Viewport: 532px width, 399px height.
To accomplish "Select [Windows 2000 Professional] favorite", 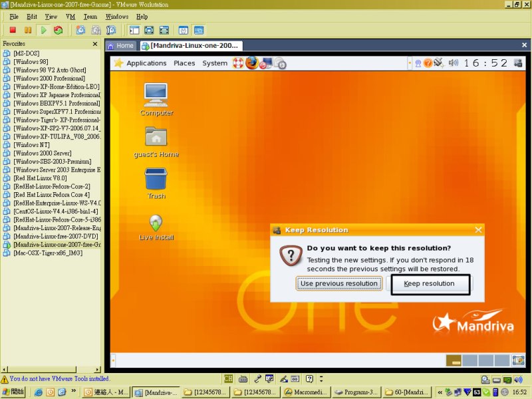I will pyautogui.click(x=49, y=78).
